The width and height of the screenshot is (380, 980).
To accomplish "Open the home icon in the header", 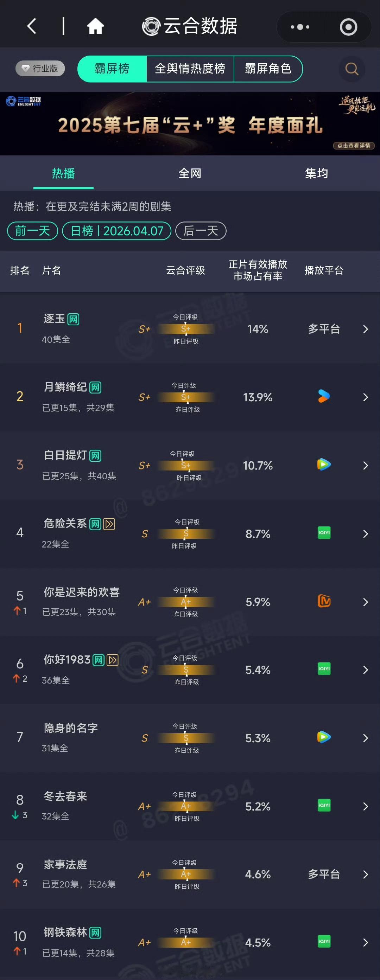I will point(95,26).
